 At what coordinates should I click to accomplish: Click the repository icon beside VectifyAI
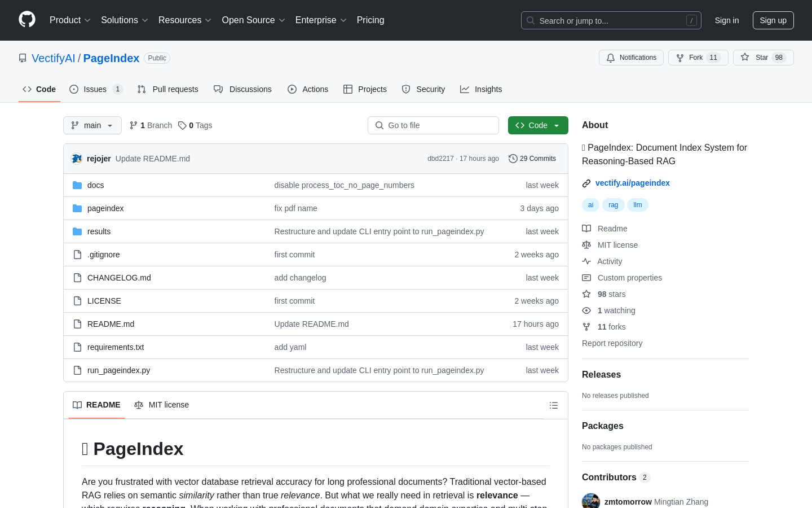point(23,58)
